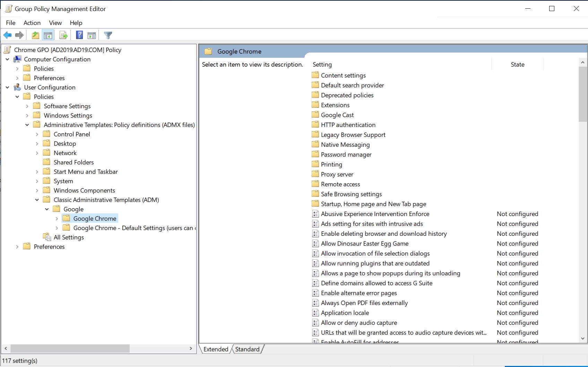This screenshot has height=367, width=588.
Task: Click settings list scrollbar down arrow
Action: click(x=582, y=338)
